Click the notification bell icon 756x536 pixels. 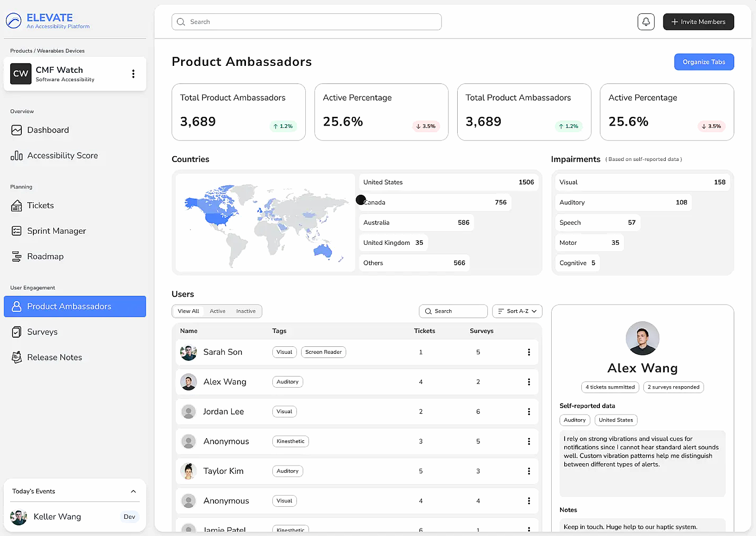pos(646,22)
